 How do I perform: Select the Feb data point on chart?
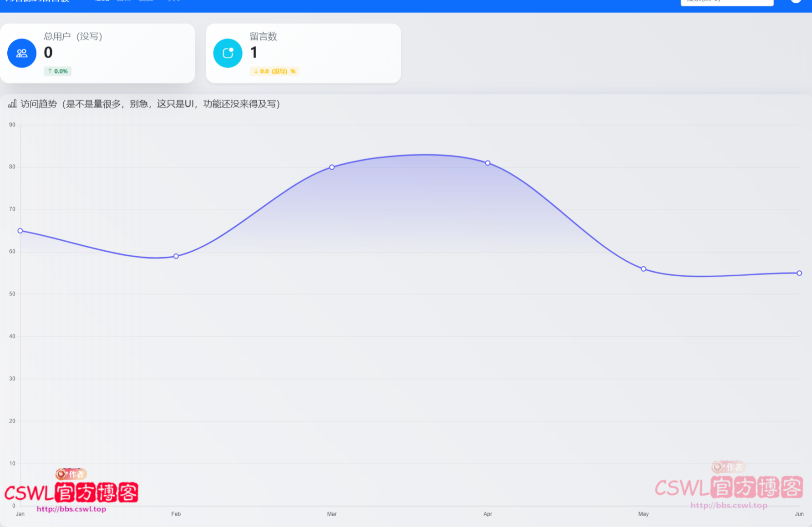pyautogui.click(x=176, y=256)
